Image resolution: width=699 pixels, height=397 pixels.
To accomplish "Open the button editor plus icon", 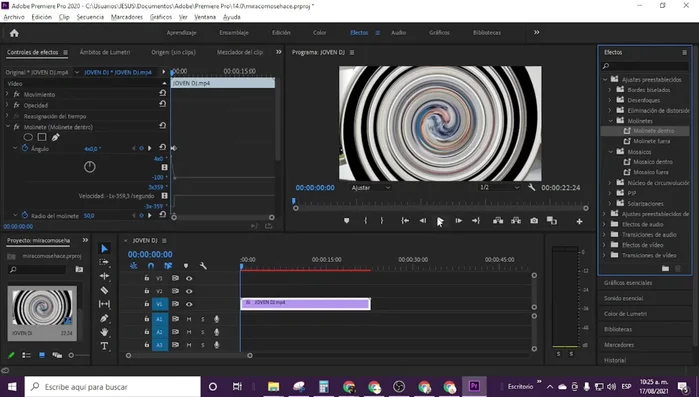I will pos(579,221).
